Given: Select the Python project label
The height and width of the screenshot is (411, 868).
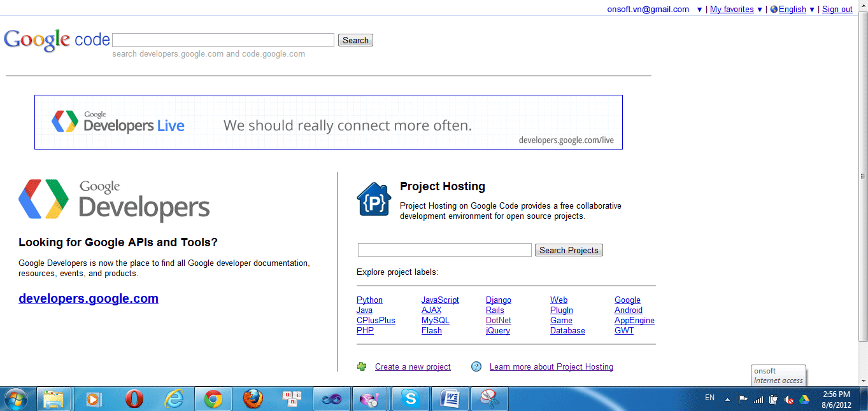Looking at the screenshot, I should (x=369, y=300).
